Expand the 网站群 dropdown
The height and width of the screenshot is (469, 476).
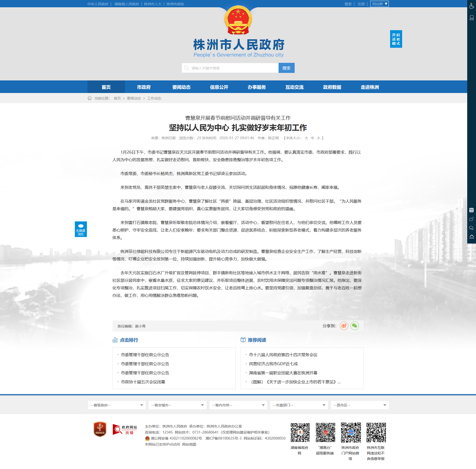[x=379, y=4]
